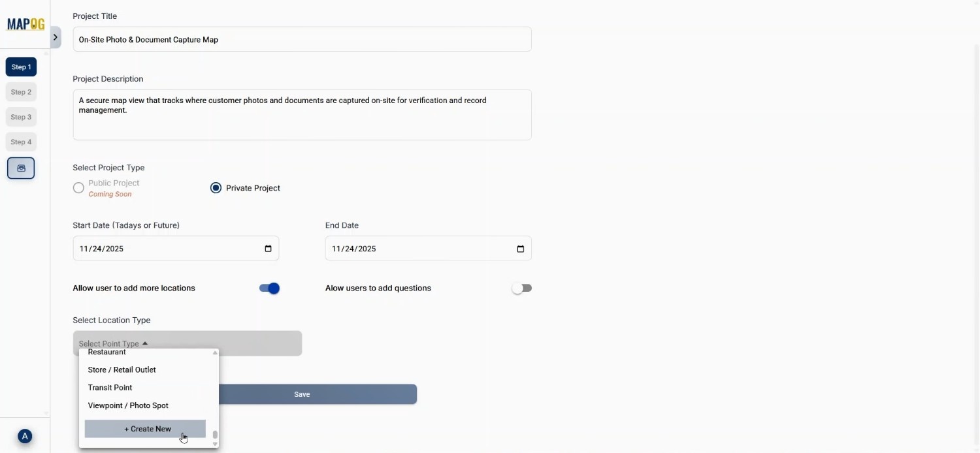Switch to Step 2 in the sidebar
The width and height of the screenshot is (980, 453).
(x=21, y=91)
